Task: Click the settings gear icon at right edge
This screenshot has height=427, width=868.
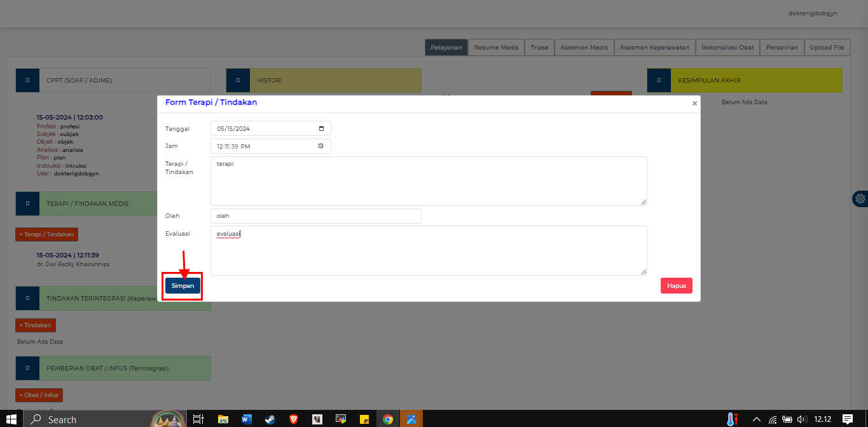Action: (x=860, y=198)
